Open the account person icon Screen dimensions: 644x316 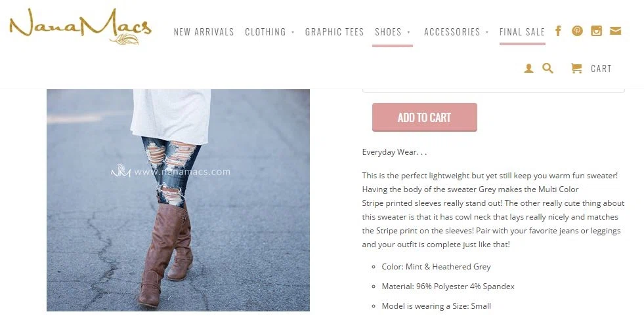click(x=528, y=69)
